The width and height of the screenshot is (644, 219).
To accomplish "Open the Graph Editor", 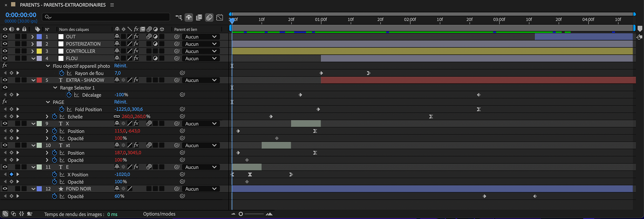I will click(220, 17).
